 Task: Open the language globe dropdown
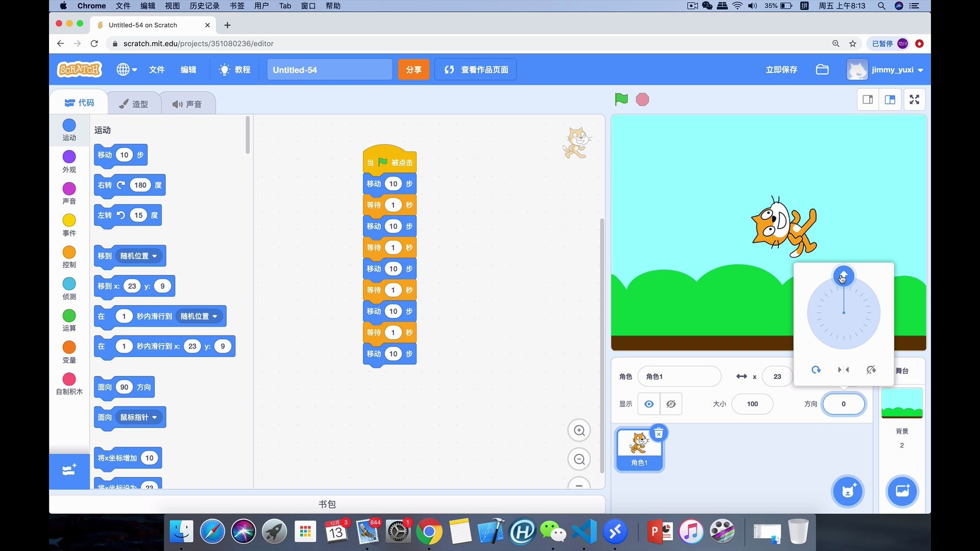tap(126, 69)
